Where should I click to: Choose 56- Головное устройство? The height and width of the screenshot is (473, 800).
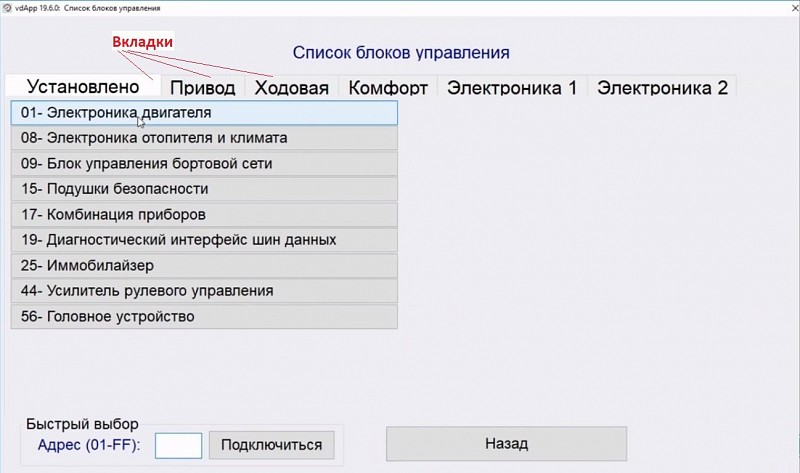[204, 317]
